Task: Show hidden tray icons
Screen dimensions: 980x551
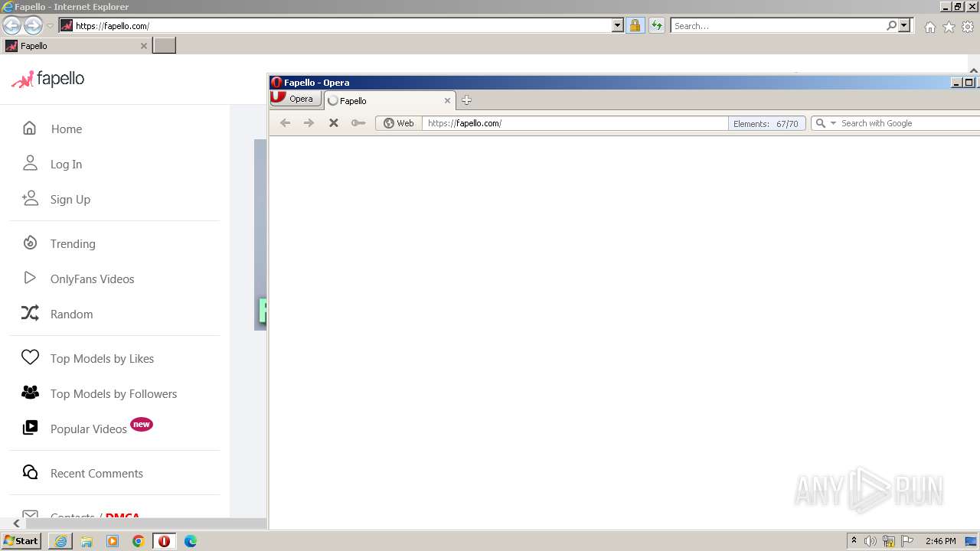Action: [x=854, y=541]
